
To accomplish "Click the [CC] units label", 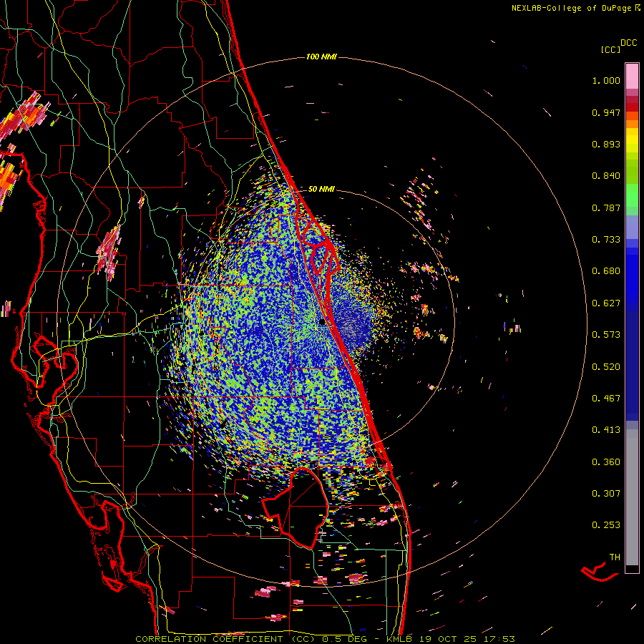I will pos(610,49).
